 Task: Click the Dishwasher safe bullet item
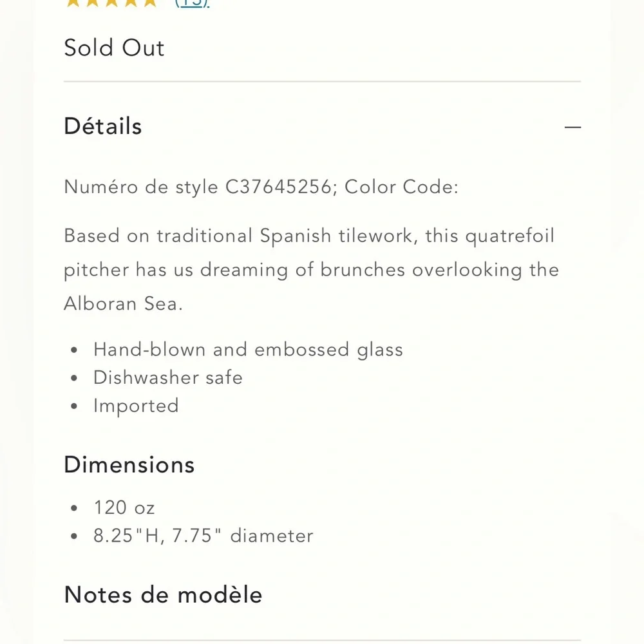tap(168, 377)
